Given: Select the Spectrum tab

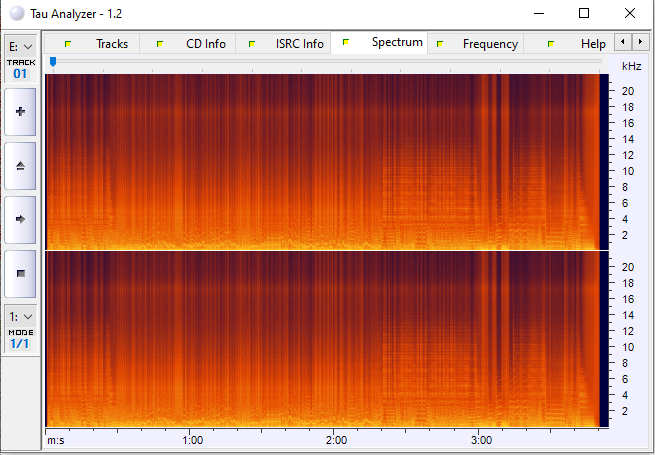Looking at the screenshot, I should [x=379, y=42].
